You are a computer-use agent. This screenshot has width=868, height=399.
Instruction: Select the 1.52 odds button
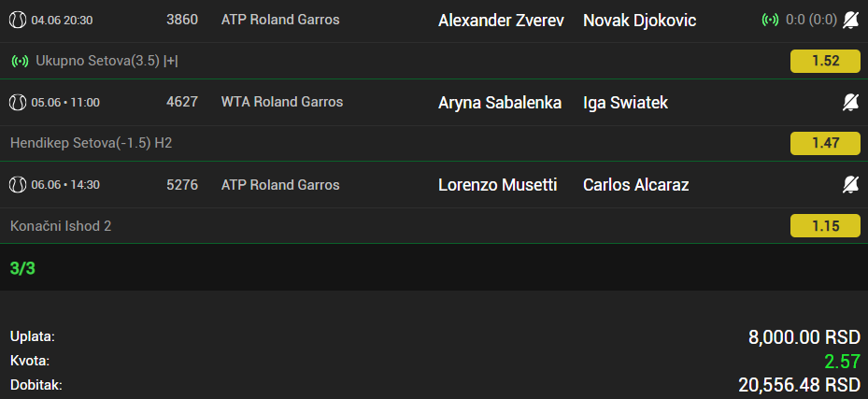(825, 61)
